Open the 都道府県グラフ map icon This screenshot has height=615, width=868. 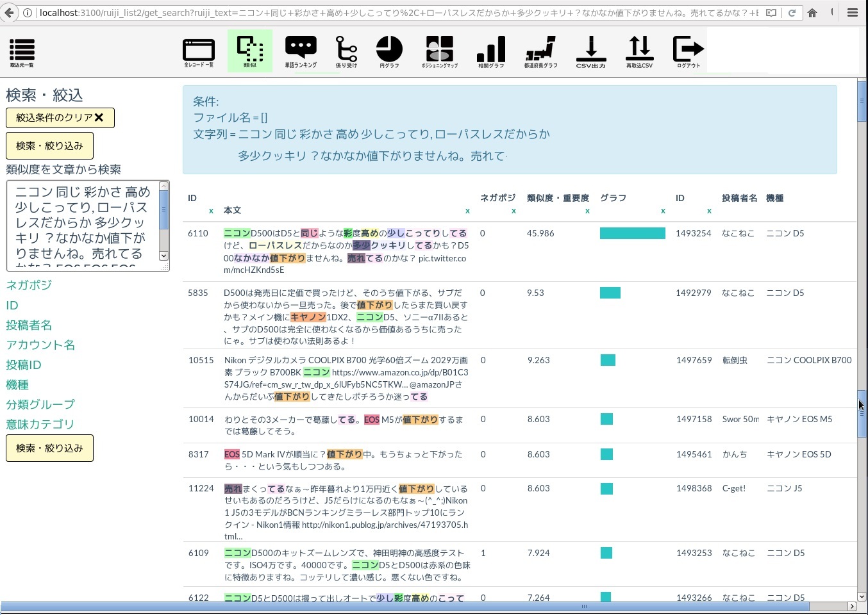(x=540, y=51)
